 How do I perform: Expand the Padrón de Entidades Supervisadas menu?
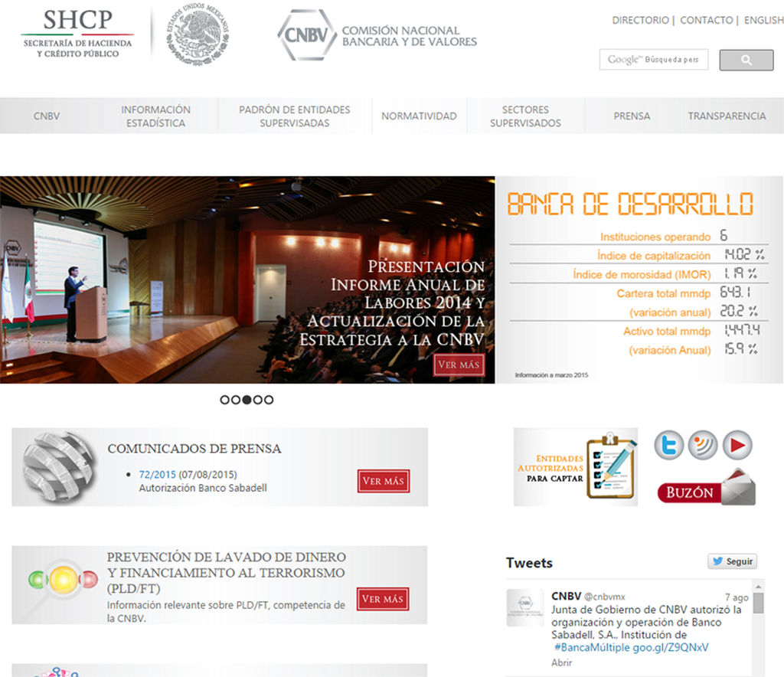[x=294, y=116]
